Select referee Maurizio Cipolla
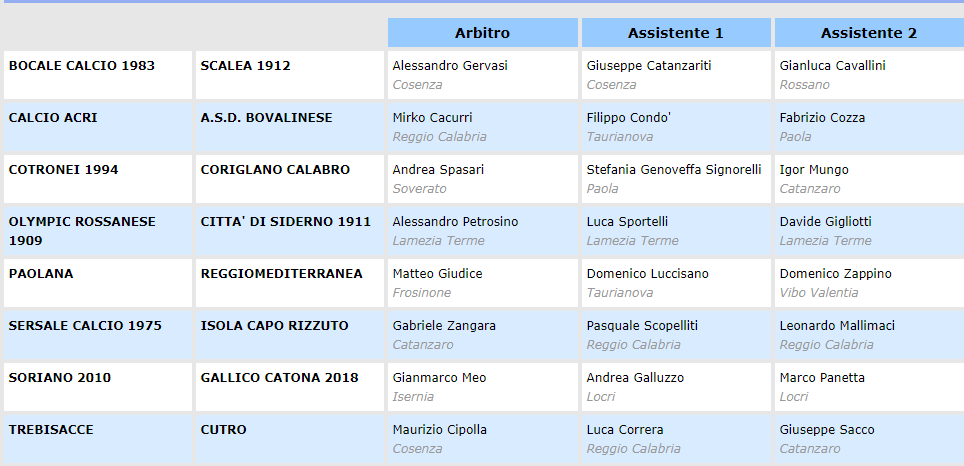The image size is (964, 466). (440, 430)
